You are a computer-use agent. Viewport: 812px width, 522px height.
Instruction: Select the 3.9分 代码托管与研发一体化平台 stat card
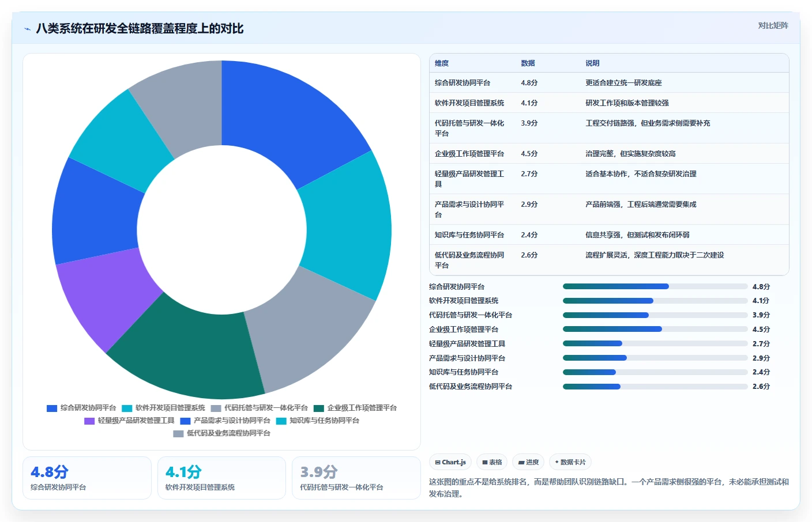(356, 478)
